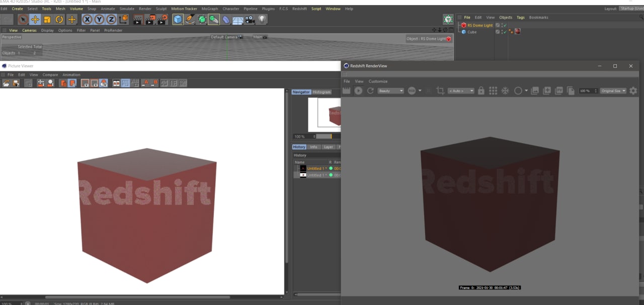
Task: Open the Compare menu in Picture Viewer
Action: 50,75
